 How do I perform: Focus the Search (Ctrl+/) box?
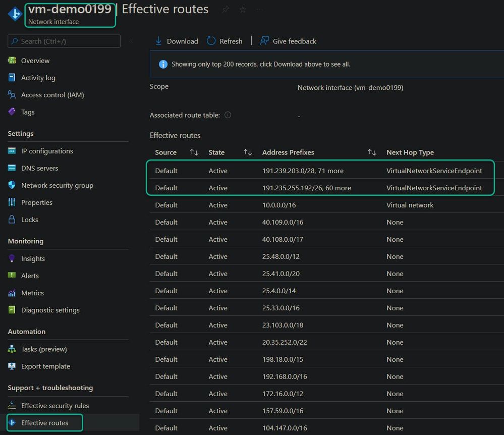pos(68,41)
